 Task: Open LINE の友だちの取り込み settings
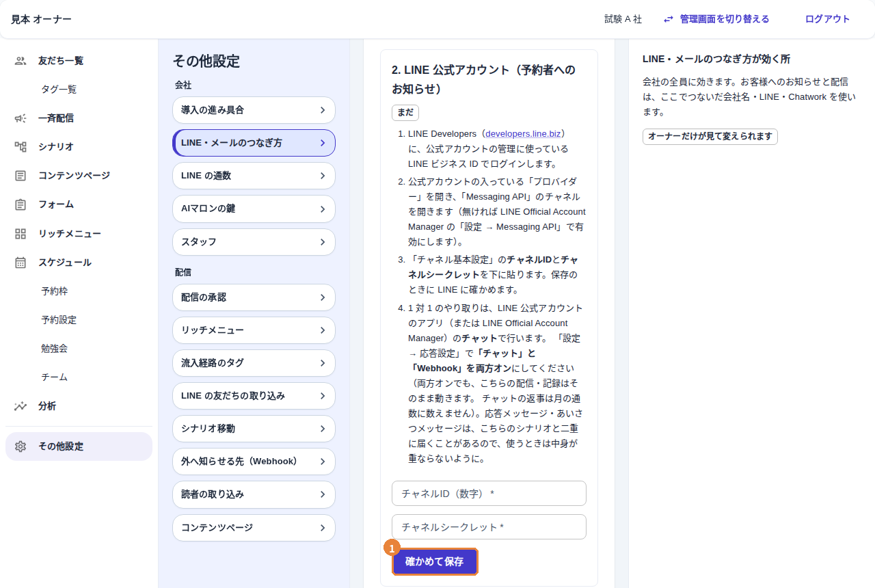[254, 396]
